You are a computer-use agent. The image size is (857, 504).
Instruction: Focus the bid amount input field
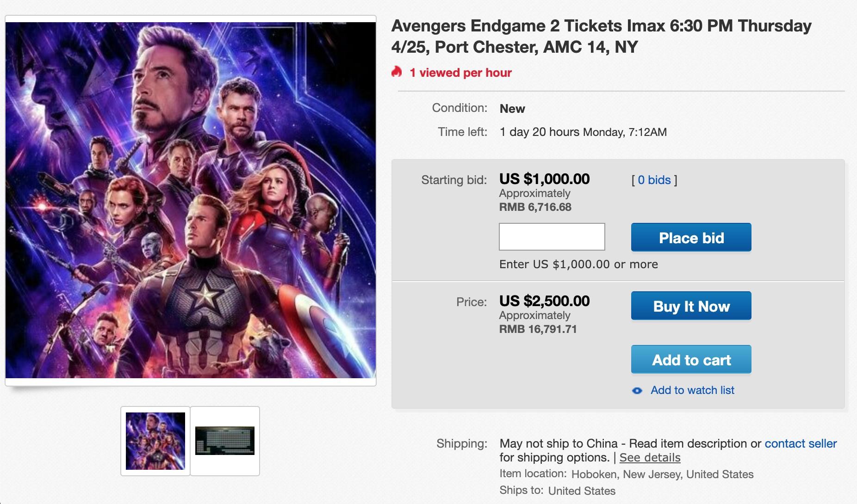click(552, 237)
